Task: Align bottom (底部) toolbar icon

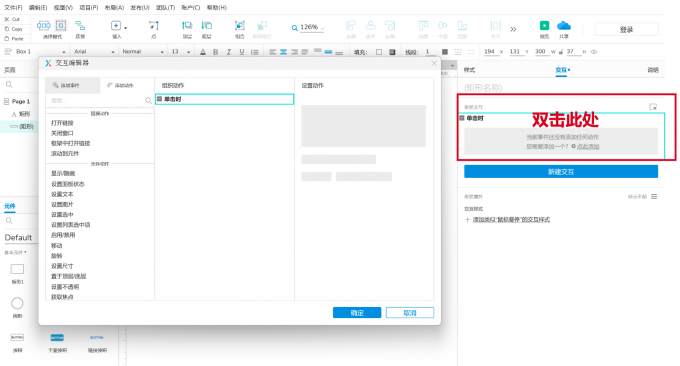Action: pyautogui.click(x=462, y=26)
